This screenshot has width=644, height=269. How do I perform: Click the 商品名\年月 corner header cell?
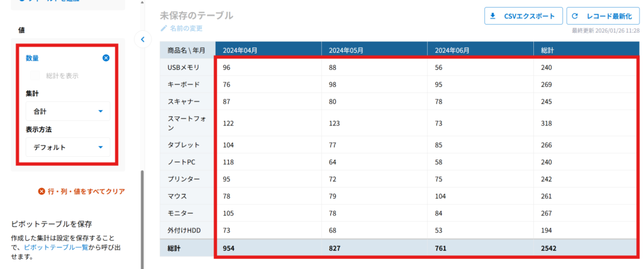coord(187,50)
